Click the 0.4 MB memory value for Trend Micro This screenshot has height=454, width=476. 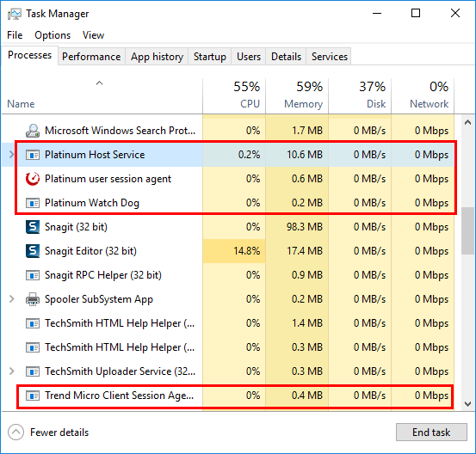(x=307, y=396)
